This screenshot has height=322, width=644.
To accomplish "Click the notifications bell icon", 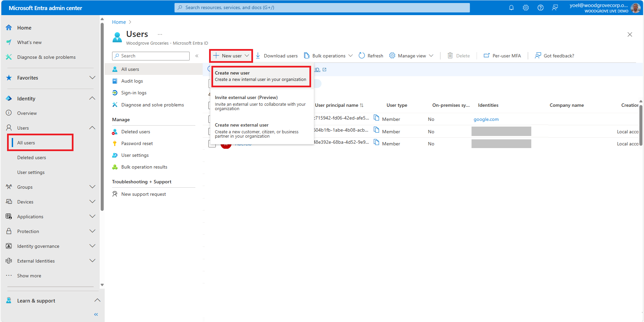I will pyautogui.click(x=511, y=8).
